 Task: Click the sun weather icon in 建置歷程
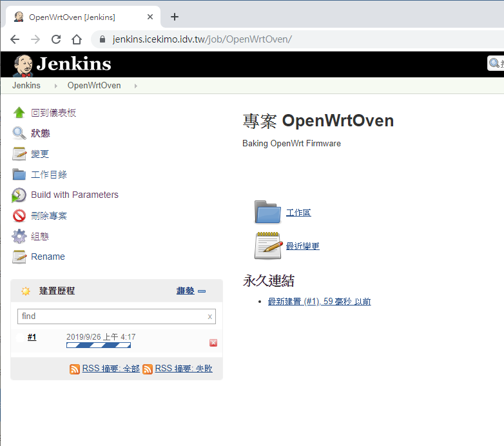point(25,291)
